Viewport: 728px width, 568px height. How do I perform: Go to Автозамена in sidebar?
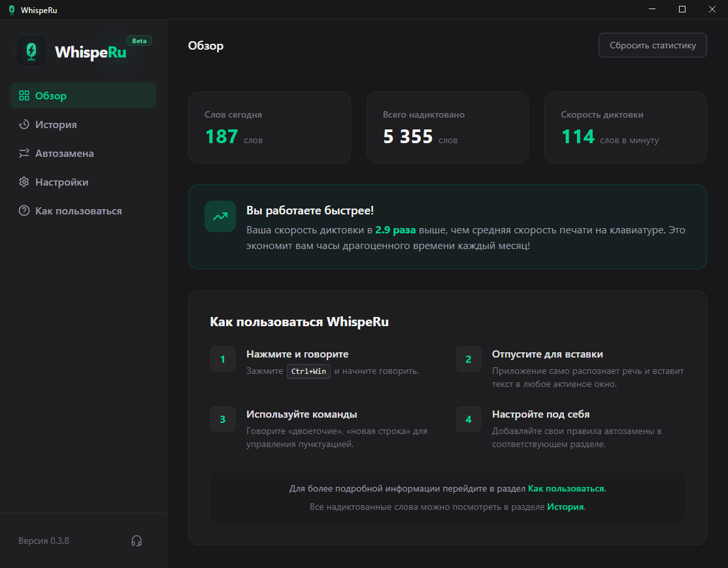[x=83, y=153]
